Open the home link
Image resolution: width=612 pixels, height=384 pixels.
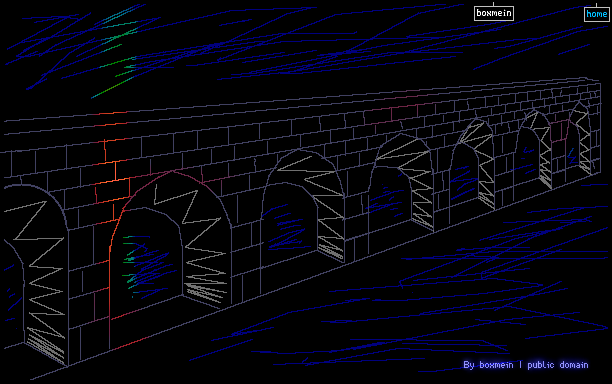[596, 14]
